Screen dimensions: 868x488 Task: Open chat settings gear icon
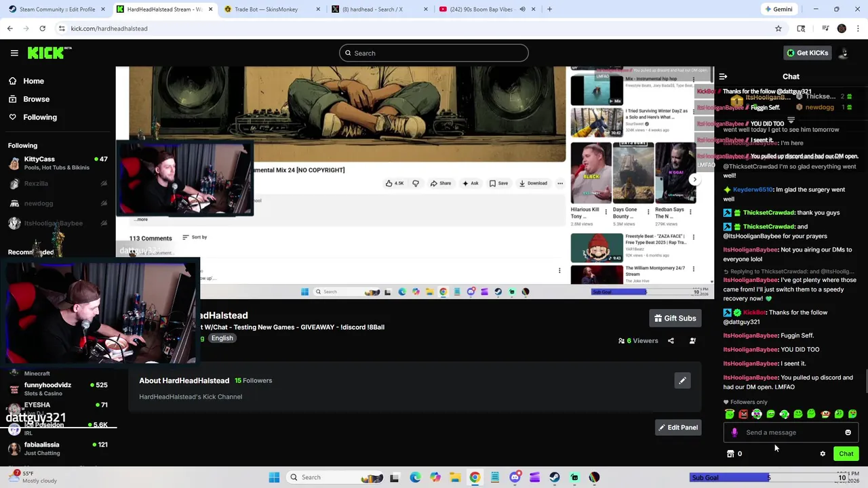pos(823,454)
